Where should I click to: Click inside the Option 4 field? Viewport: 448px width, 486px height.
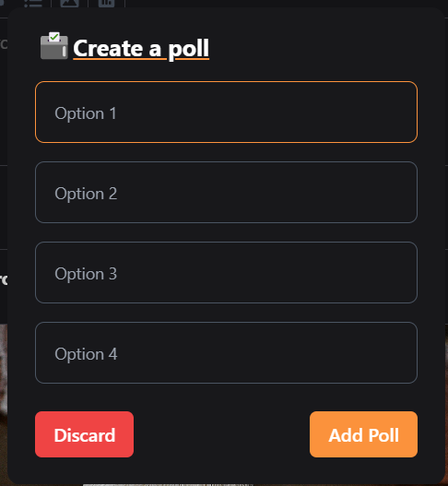coord(226,352)
